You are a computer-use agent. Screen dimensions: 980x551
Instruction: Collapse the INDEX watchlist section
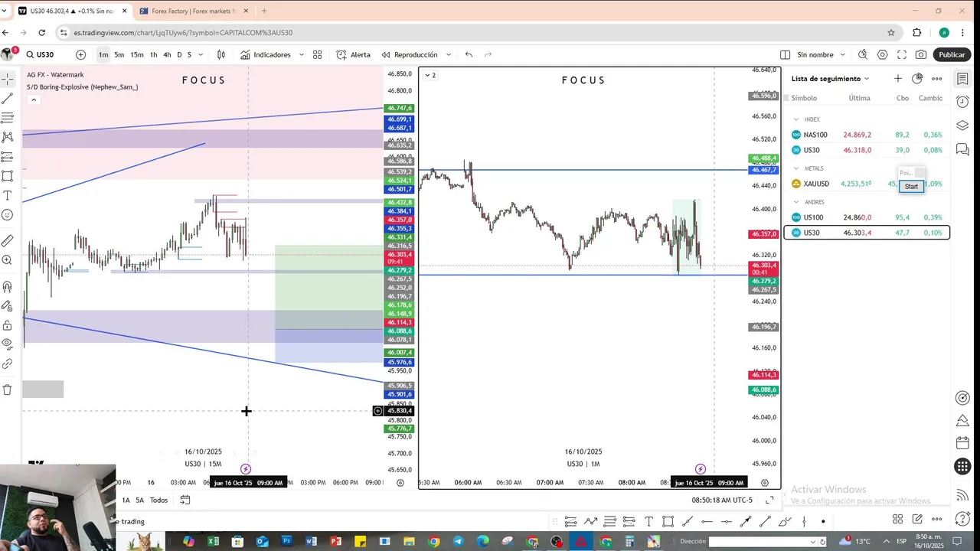click(796, 119)
